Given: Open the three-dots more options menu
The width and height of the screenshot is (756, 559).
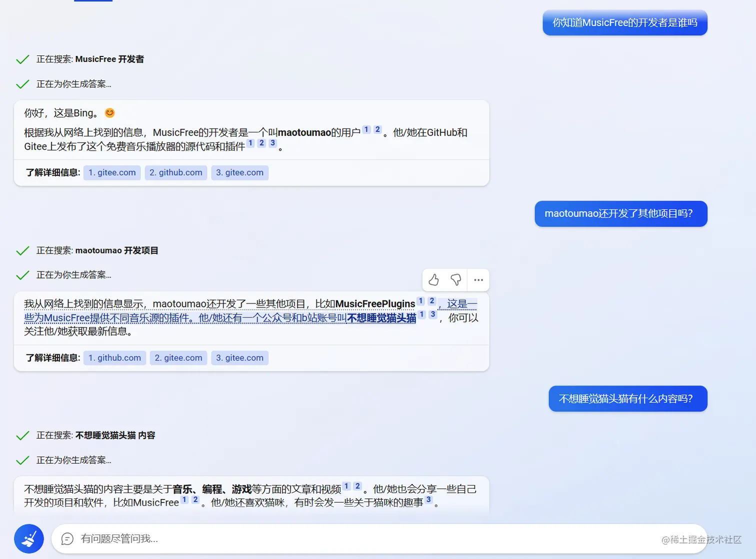Looking at the screenshot, I should [x=478, y=280].
